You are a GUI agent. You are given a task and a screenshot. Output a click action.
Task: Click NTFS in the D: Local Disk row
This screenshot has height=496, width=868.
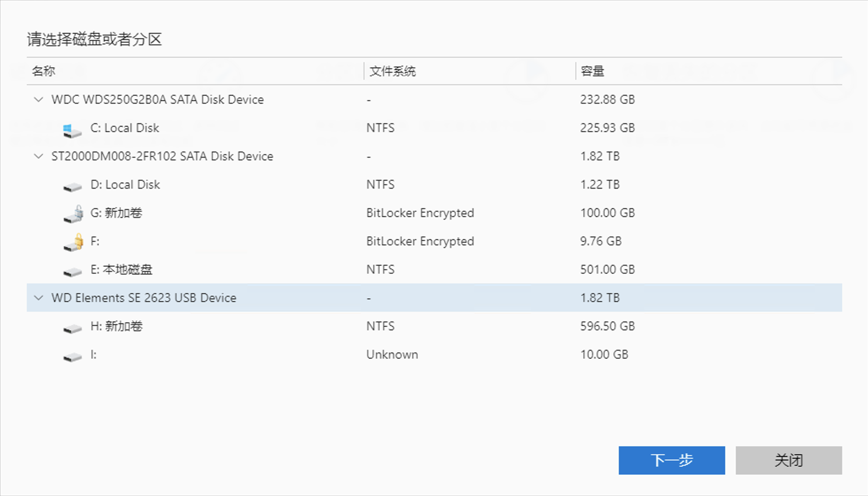[380, 184]
